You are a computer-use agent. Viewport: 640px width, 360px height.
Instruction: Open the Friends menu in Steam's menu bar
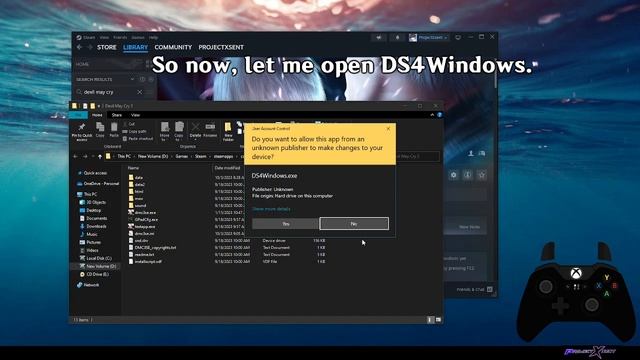[120, 38]
